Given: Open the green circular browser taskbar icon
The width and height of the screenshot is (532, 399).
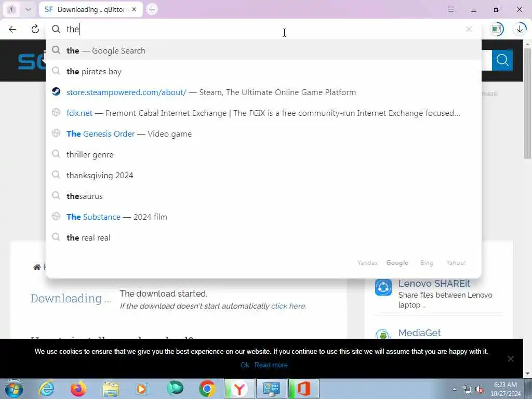Looking at the screenshot, I should point(175,389).
